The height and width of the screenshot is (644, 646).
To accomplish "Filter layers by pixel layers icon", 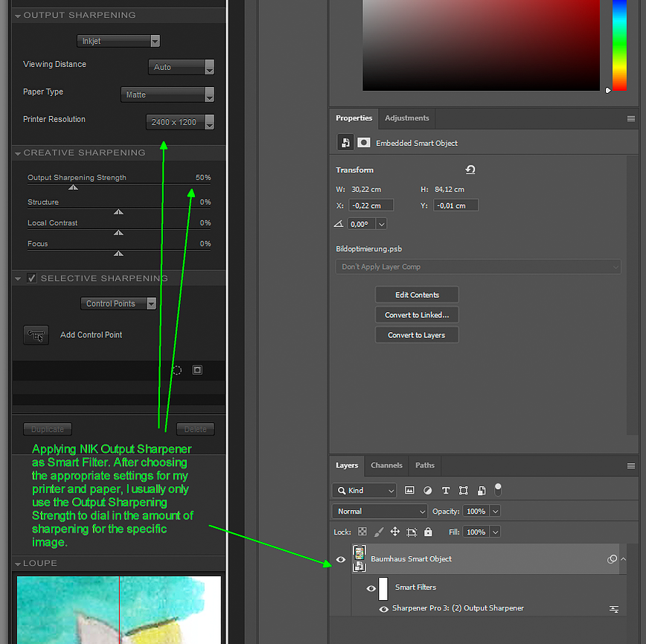I will [x=409, y=491].
